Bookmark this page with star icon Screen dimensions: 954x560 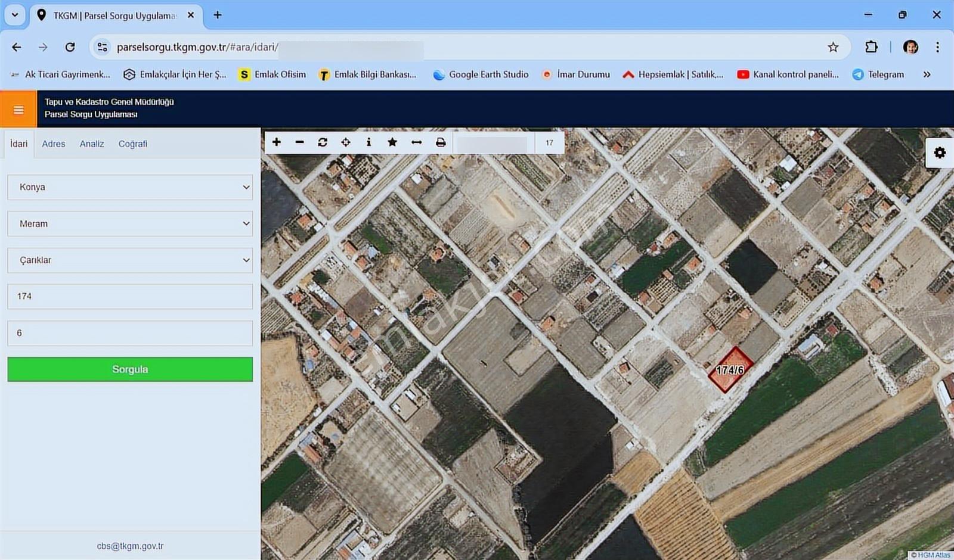pos(833,47)
